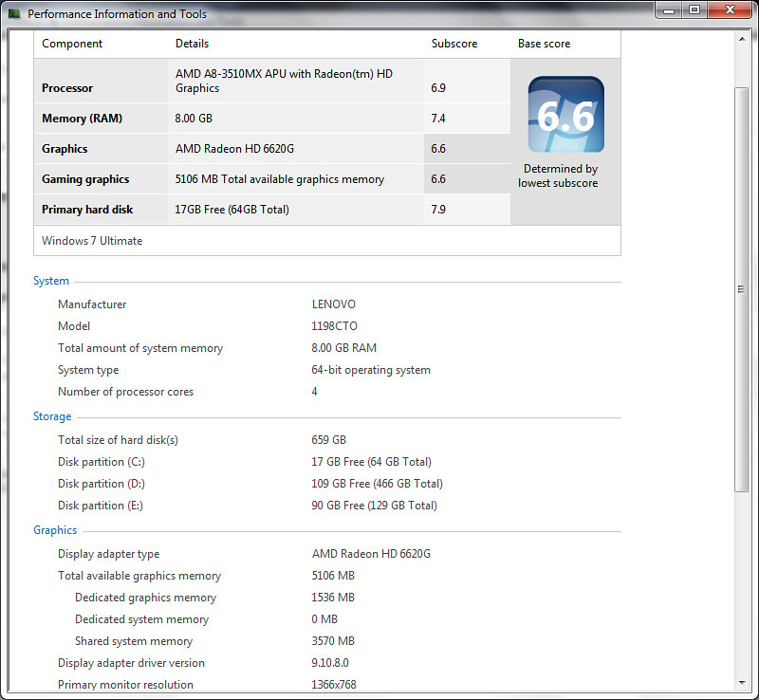
Task: Minimize the Performance Information and Tools window
Action: [x=669, y=10]
